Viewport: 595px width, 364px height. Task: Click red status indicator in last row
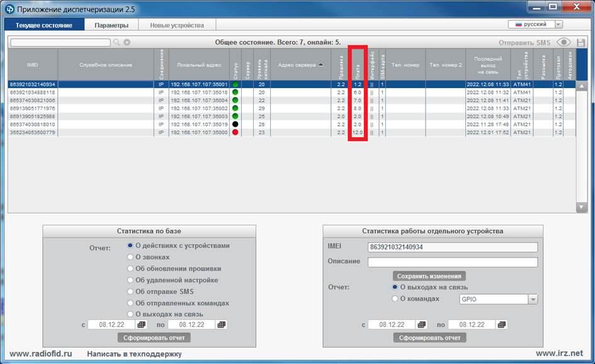coord(235,133)
